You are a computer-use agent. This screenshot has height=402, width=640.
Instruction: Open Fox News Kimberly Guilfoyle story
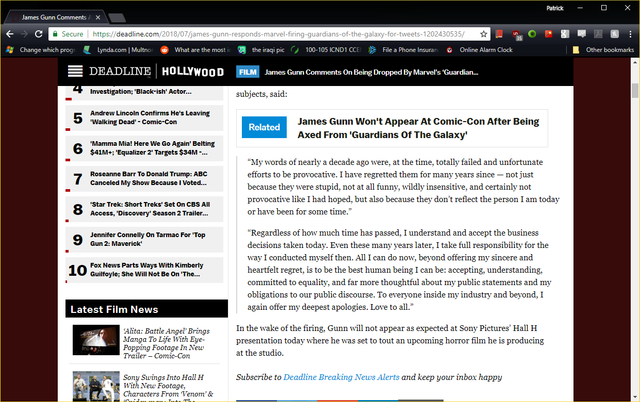(x=147, y=269)
